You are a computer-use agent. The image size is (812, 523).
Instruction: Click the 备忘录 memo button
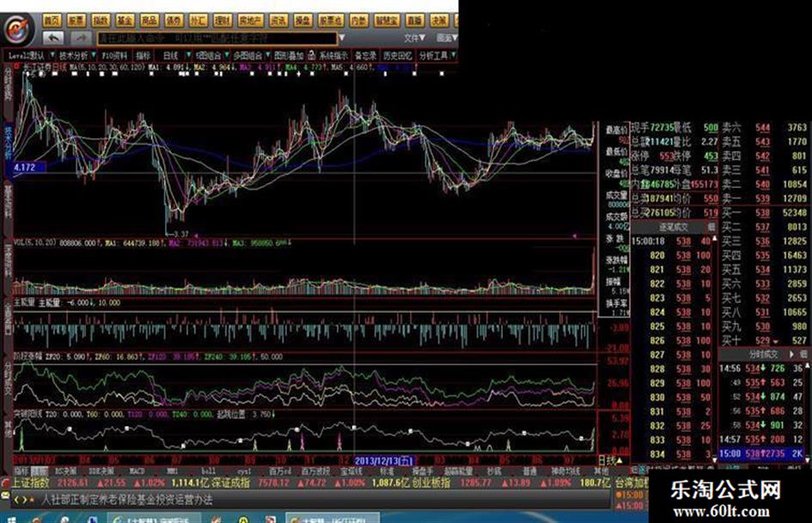[365, 55]
